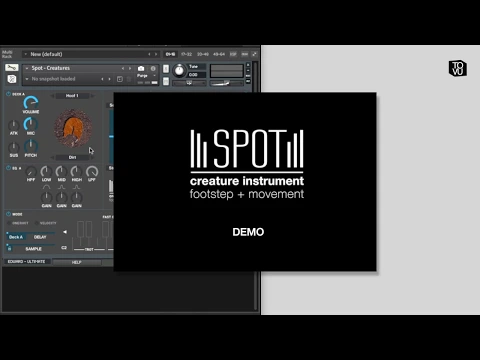Select previous surface left of Dirt
Viewport: 480px width, 360px height.
click(52, 157)
